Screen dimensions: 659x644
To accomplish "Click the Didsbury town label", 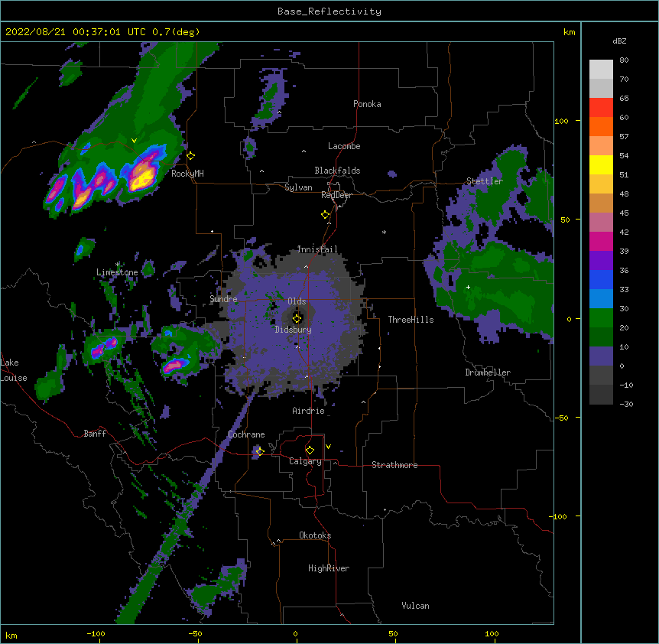I will click(x=294, y=330).
